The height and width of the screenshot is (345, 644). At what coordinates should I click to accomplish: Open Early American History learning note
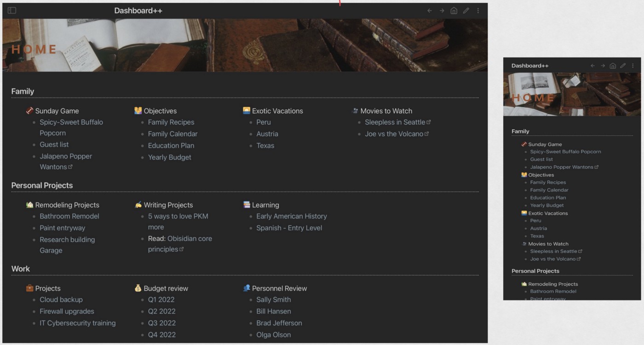click(292, 216)
